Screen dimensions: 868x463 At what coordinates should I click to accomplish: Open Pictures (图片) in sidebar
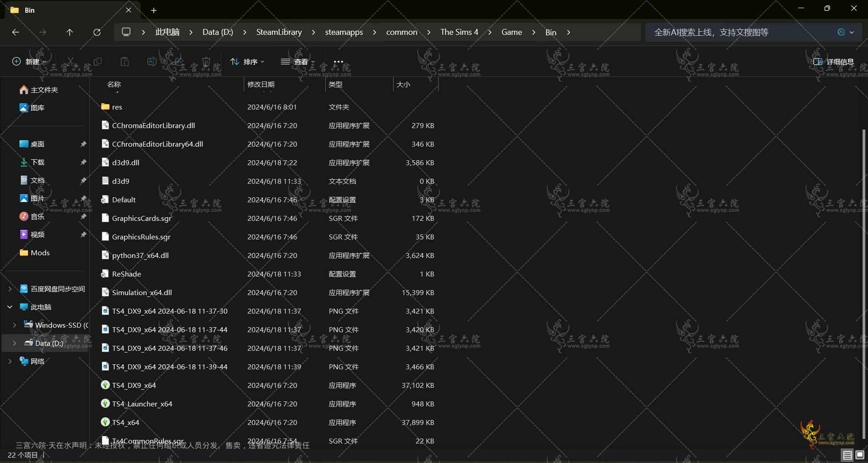pos(32,198)
